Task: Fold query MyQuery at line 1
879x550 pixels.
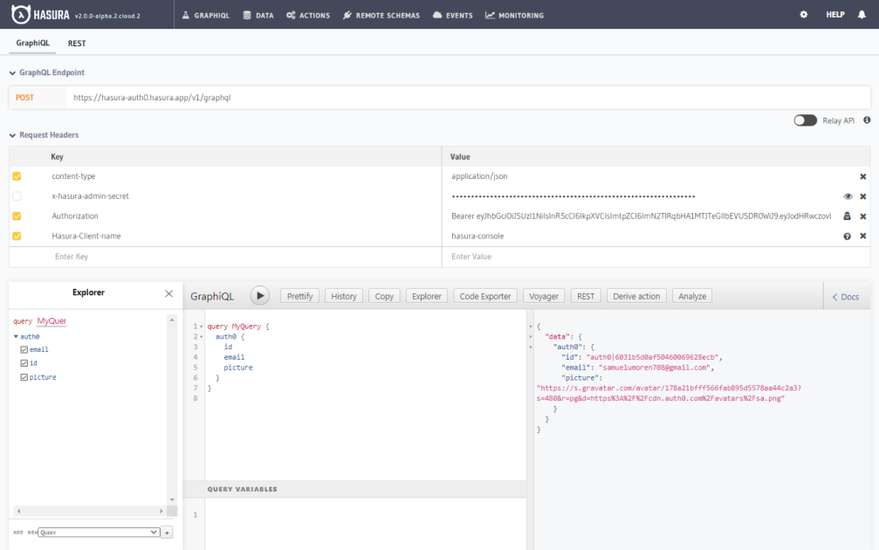Action: tap(201, 326)
